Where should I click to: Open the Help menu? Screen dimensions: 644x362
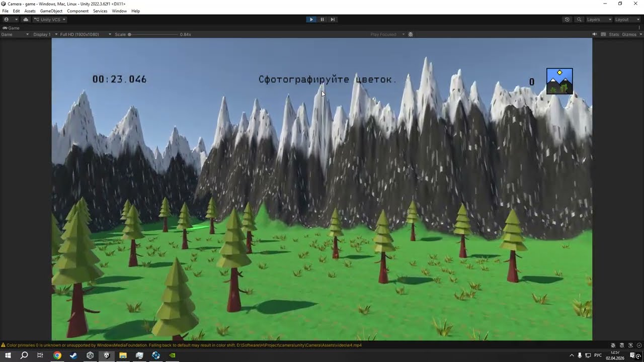[x=135, y=11]
